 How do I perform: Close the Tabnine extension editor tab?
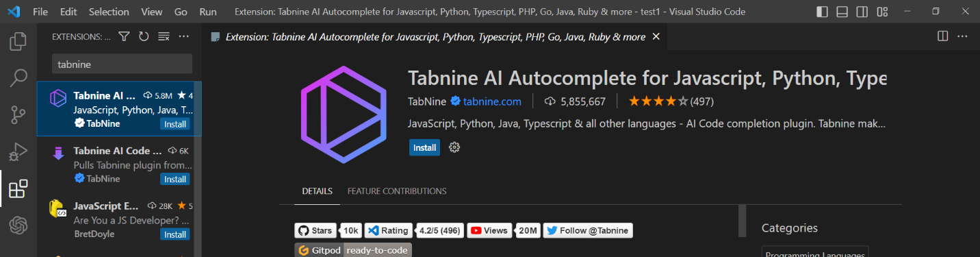click(x=656, y=36)
